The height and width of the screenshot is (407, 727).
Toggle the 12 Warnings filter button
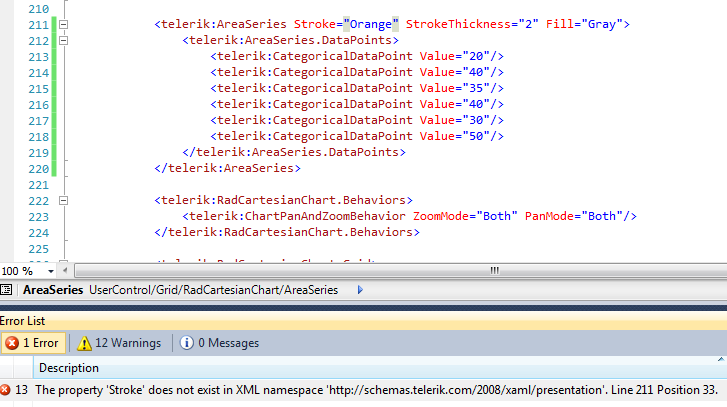click(119, 343)
